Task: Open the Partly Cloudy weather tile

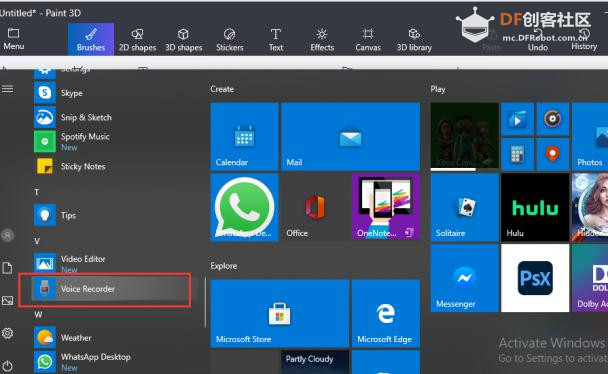Action: pos(315,362)
